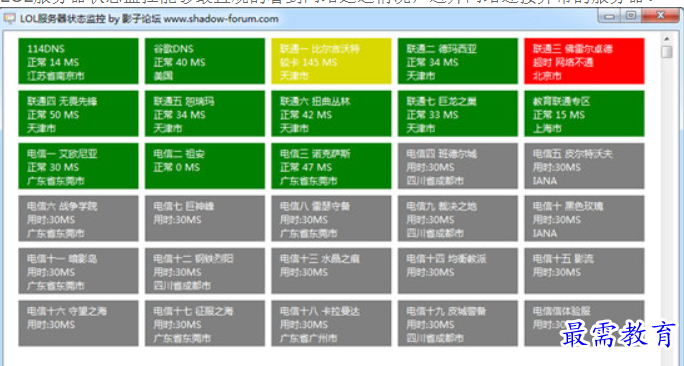Select the 电信十八 卡拉曼达 tile
Screen dimensions: 684x366
pyautogui.click(x=332, y=323)
